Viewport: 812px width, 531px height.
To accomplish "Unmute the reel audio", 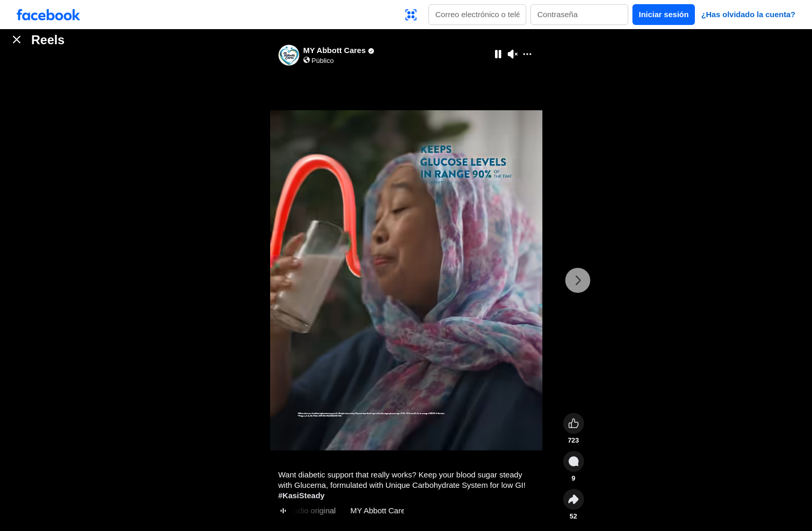I will 513,54.
